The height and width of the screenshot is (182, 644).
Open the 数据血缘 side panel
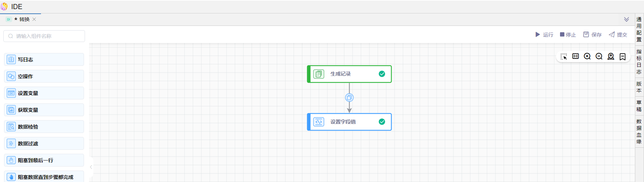639,131
